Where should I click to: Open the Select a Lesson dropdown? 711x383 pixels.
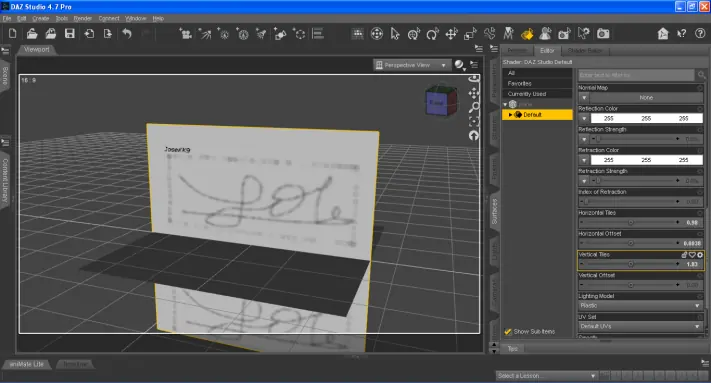click(x=546, y=376)
